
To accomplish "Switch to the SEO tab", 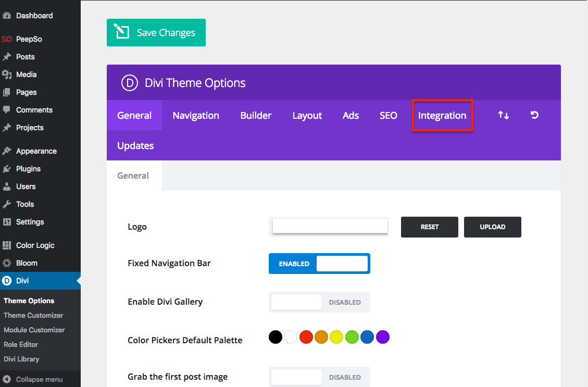I will [388, 115].
